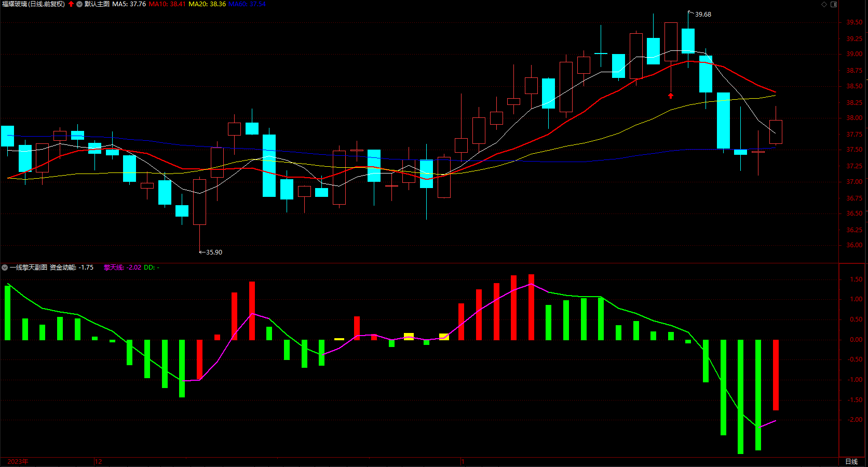Click the DD: - readout
Viewport: 868px width, 467px height.
[x=152, y=268]
